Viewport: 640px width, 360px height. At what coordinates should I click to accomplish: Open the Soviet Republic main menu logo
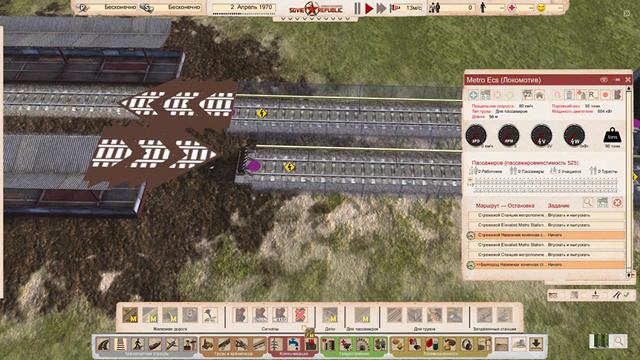[x=315, y=9]
